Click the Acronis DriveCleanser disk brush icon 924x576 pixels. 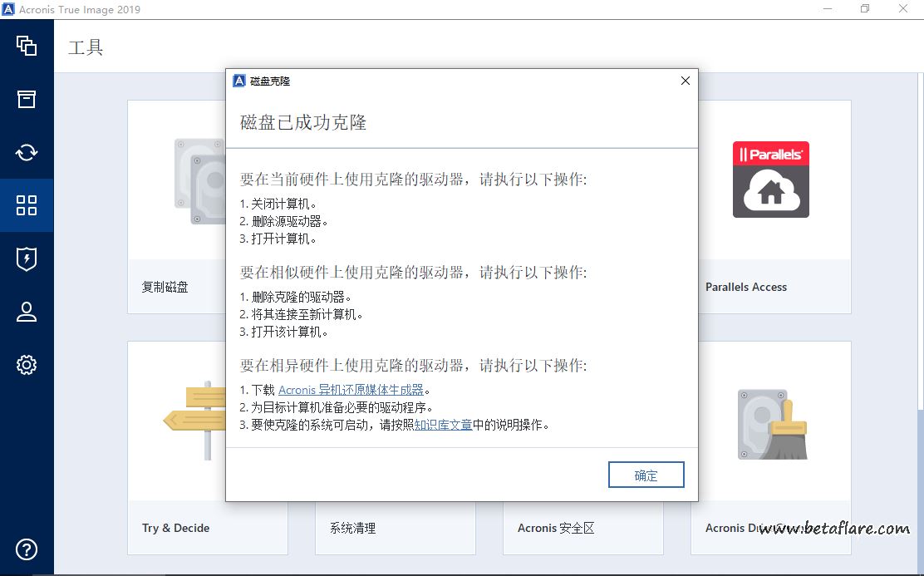(x=773, y=424)
